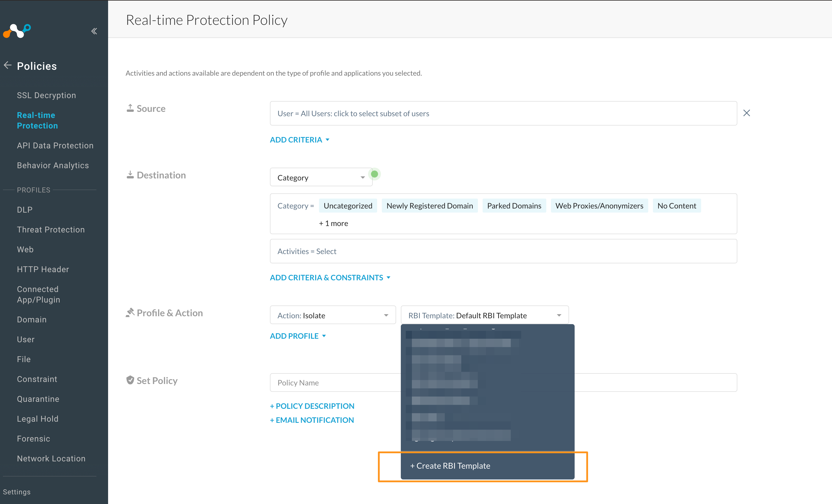Click + Create RBI Template

pyautogui.click(x=450, y=466)
